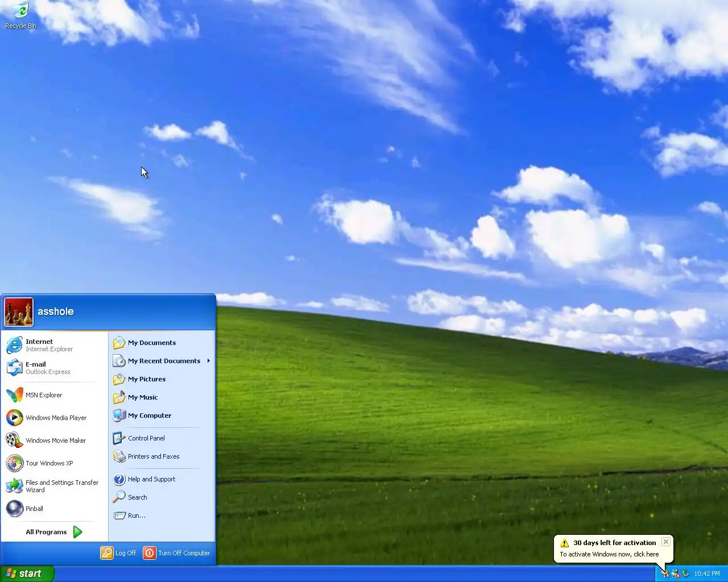728x582 pixels.
Task: Start Windows Movie Maker
Action: pos(55,440)
